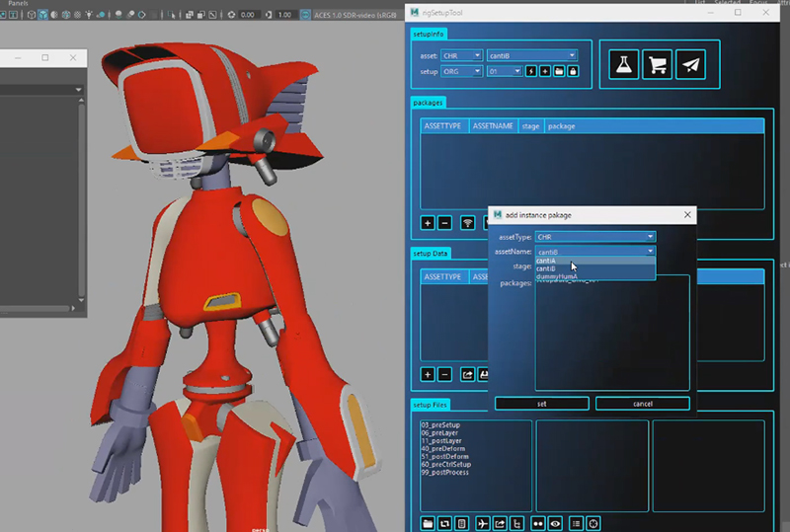
Task: Switch to the setup Data tab
Action: coord(431,254)
